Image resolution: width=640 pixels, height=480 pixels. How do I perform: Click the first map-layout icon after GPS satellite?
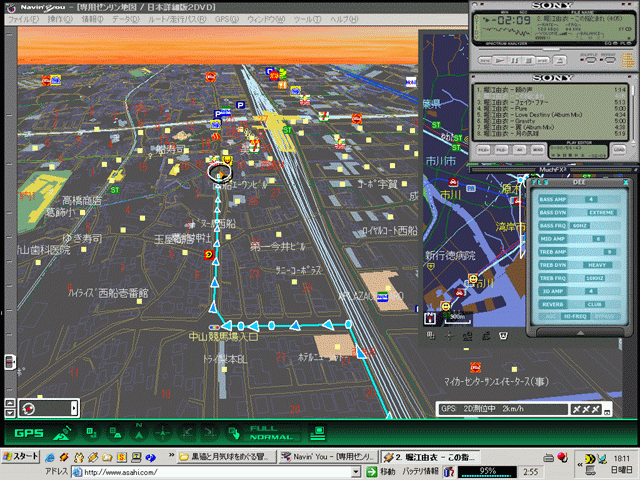coord(91,433)
